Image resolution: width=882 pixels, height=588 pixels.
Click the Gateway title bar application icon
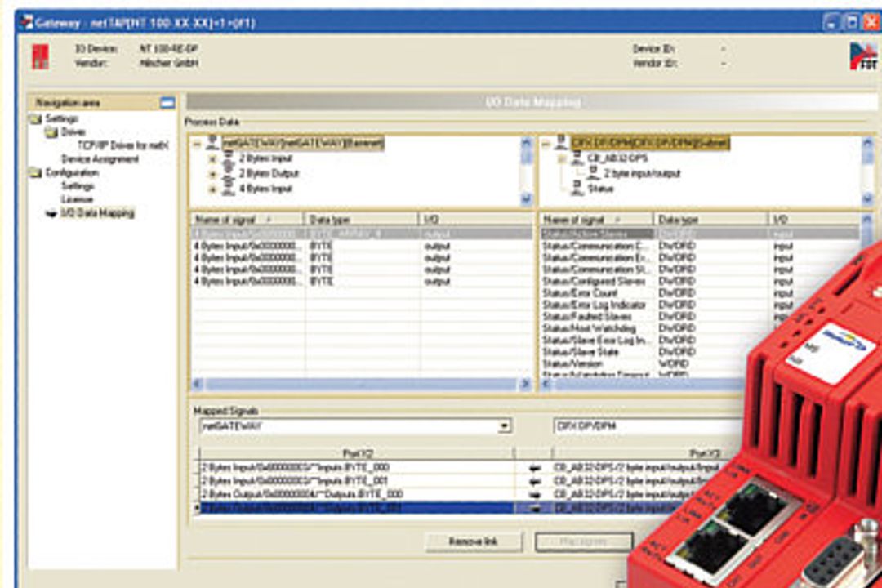click(26, 23)
